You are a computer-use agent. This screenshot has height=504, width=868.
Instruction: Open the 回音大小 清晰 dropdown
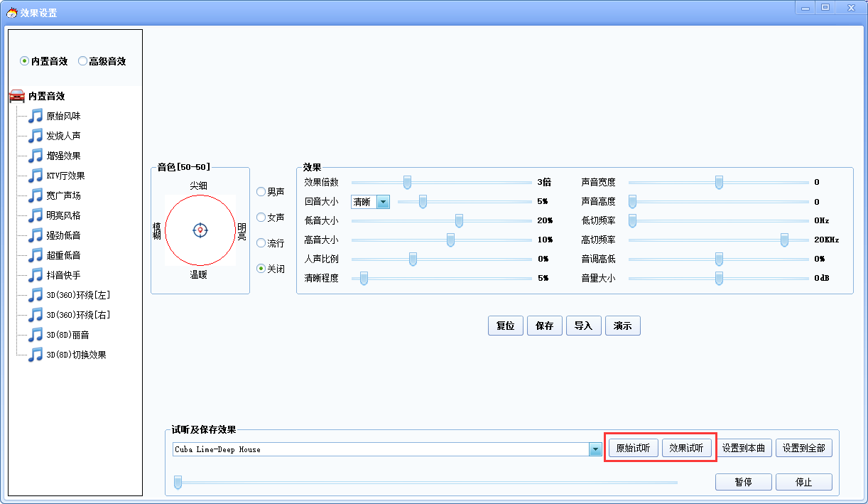point(383,202)
